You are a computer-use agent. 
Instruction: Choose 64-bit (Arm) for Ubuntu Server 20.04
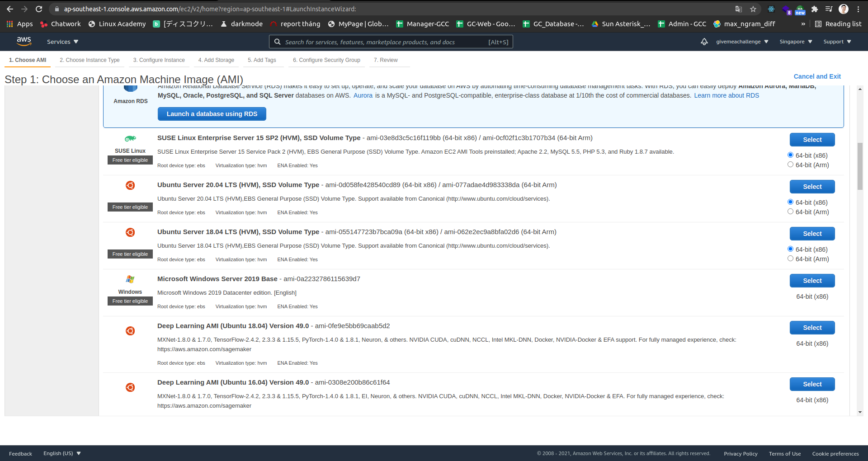tap(791, 211)
